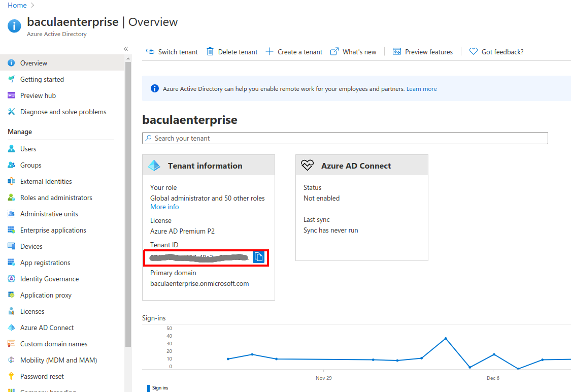This screenshot has height=392, width=571.
Task: Click the Tenant information card header
Action: coord(208,166)
